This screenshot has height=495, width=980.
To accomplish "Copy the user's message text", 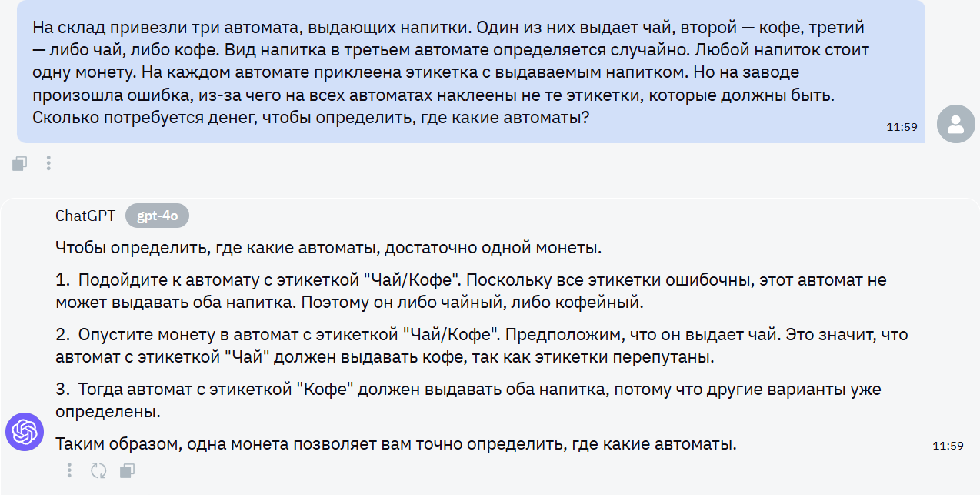I will 18,163.
